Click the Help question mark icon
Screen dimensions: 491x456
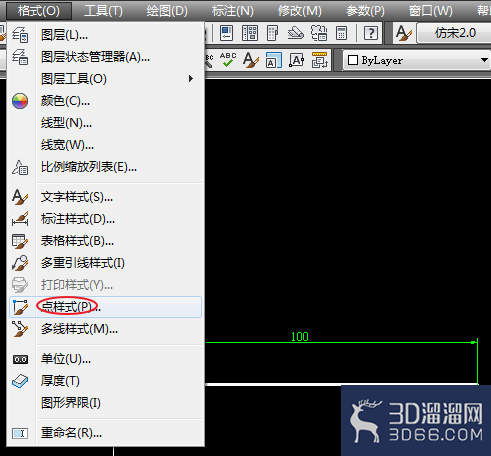(371, 33)
